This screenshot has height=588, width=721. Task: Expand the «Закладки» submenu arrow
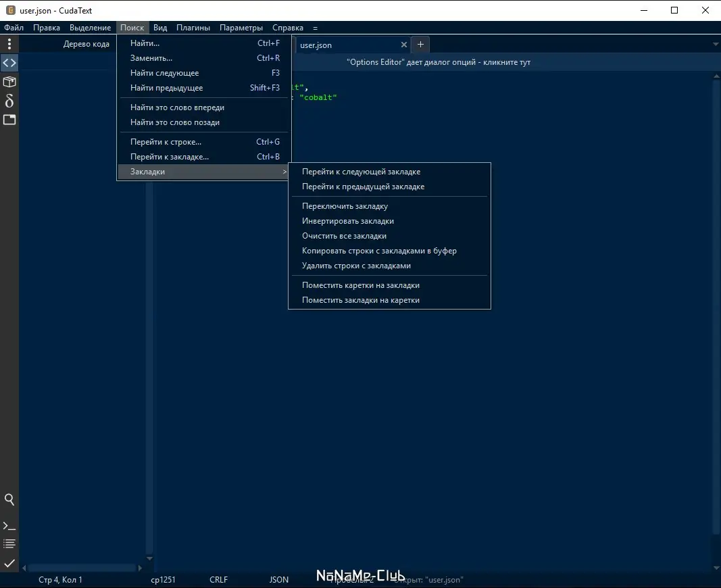(284, 172)
